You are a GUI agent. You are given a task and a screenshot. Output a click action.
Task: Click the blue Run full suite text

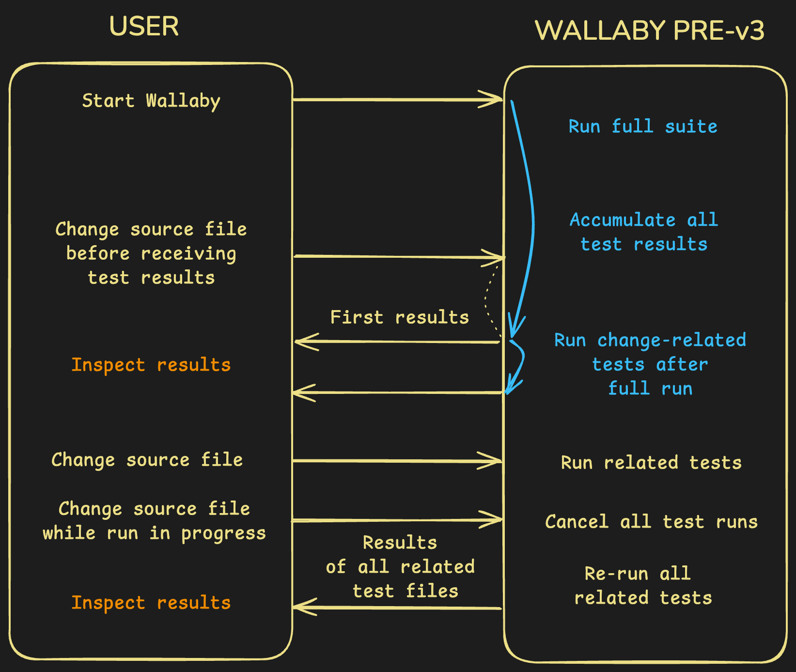[642, 126]
